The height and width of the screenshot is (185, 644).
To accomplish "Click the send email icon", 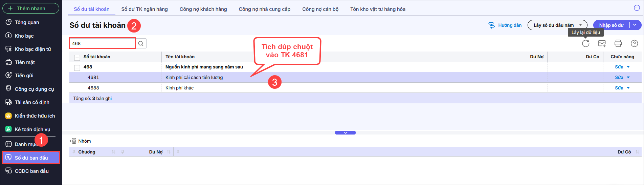I will click(x=602, y=43).
